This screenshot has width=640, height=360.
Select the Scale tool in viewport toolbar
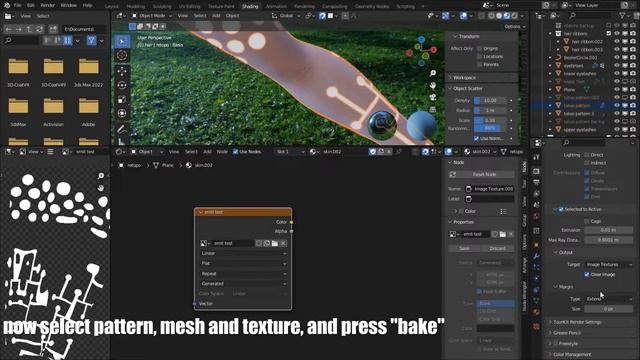tap(122, 100)
